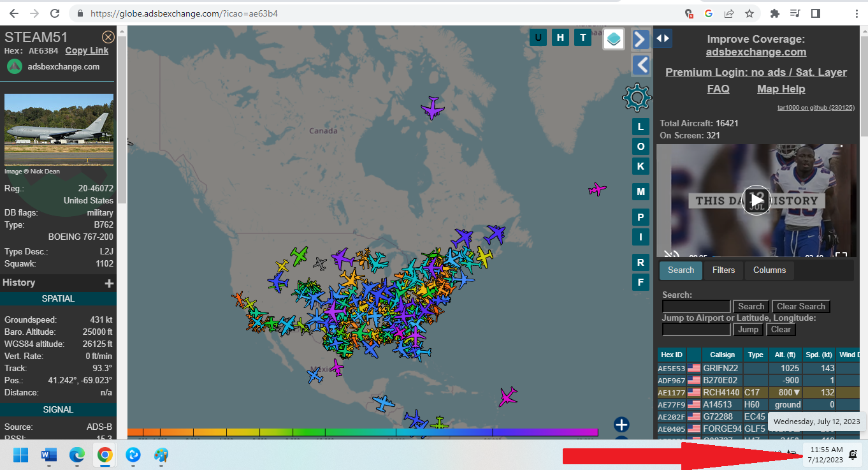
Task: Select the GRIFN22 aircraft row
Action: pyautogui.click(x=758, y=368)
